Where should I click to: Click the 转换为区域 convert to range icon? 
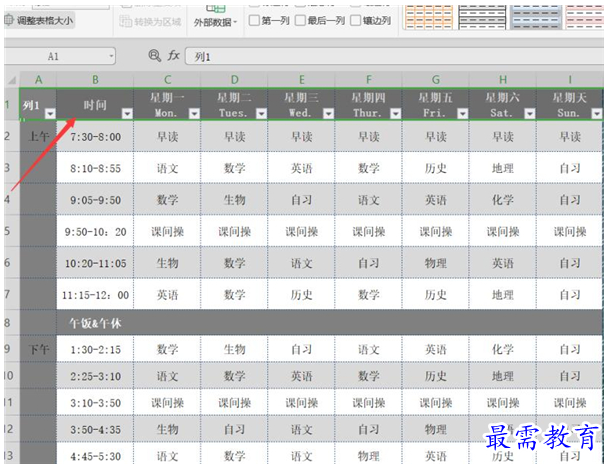pos(125,21)
